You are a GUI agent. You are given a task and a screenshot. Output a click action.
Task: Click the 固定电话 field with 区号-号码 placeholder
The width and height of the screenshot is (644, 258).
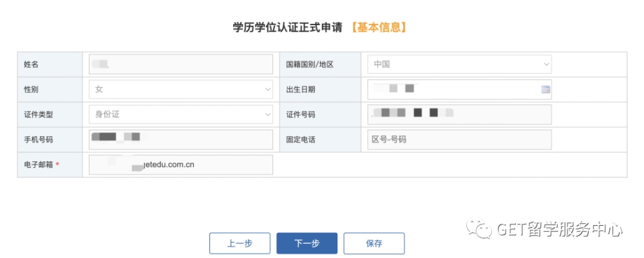[x=460, y=139]
